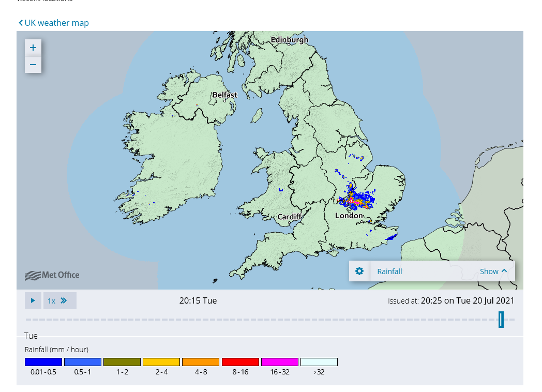
Task: Click the 20:15 Tue time display
Action: pyautogui.click(x=198, y=300)
